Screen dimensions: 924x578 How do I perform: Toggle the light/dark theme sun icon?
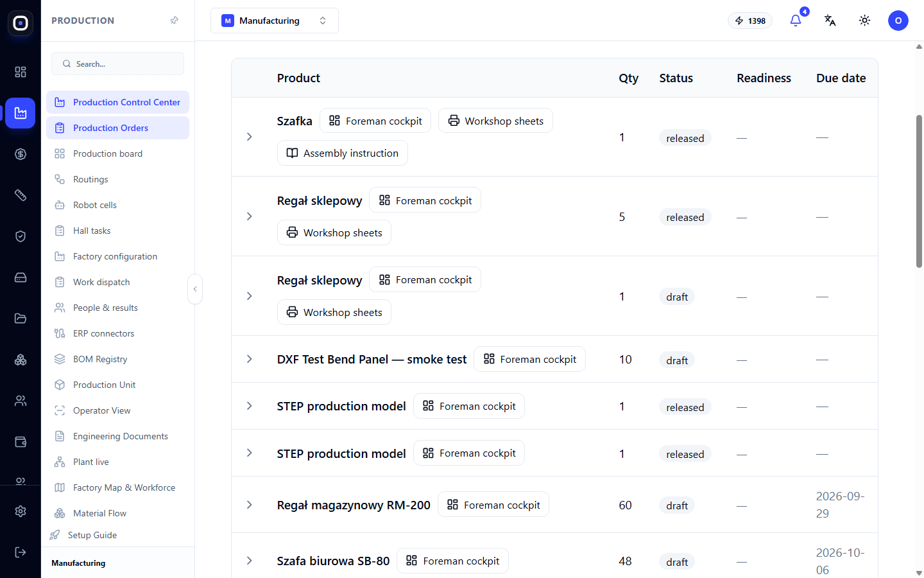coord(865,21)
